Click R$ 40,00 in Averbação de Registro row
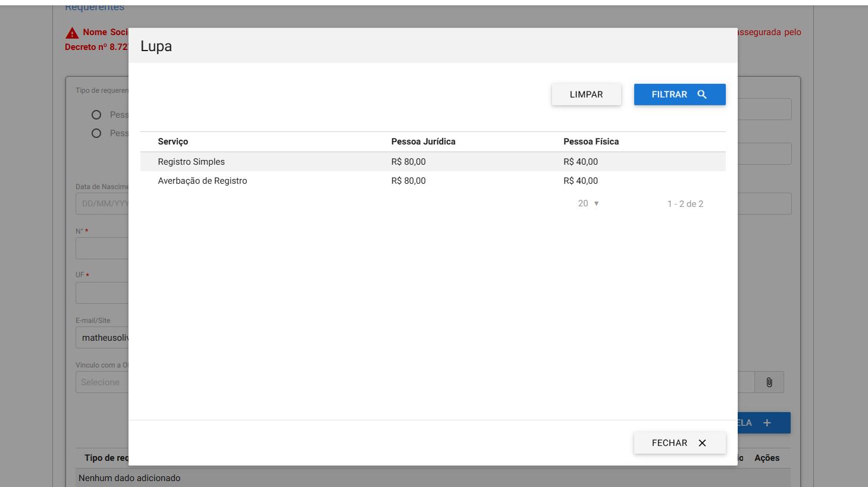Screen dimensions: 868x487 (581, 181)
